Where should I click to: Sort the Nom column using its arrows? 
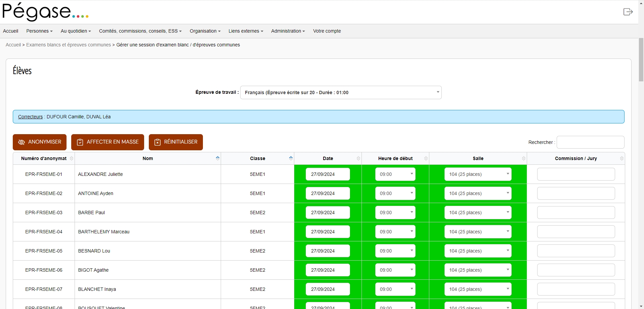[218, 158]
